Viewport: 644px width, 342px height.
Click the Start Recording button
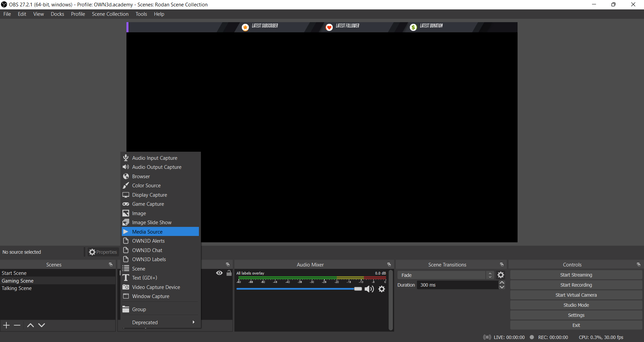(576, 285)
